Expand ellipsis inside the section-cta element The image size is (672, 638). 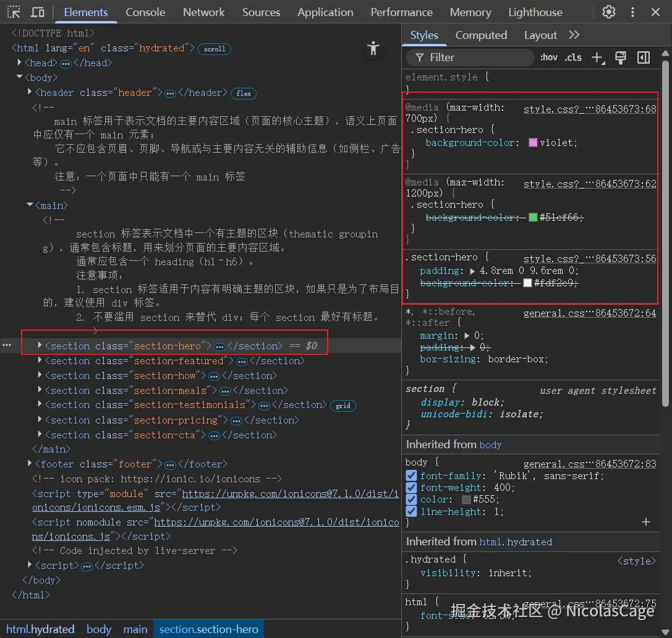coord(214,436)
